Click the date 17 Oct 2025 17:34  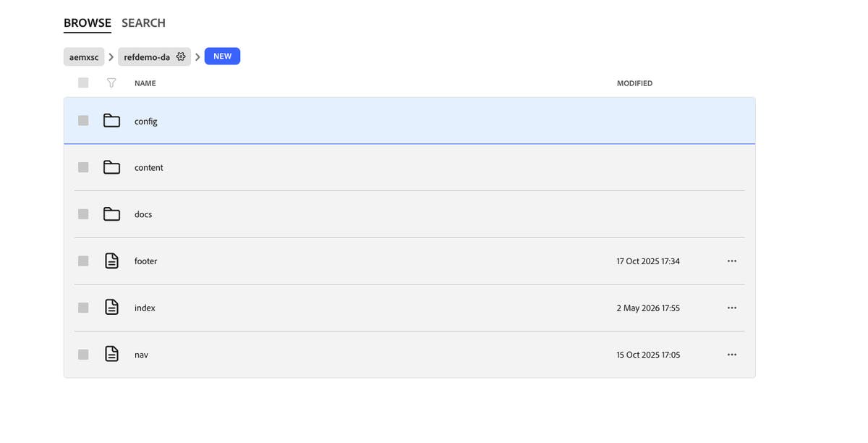click(648, 261)
